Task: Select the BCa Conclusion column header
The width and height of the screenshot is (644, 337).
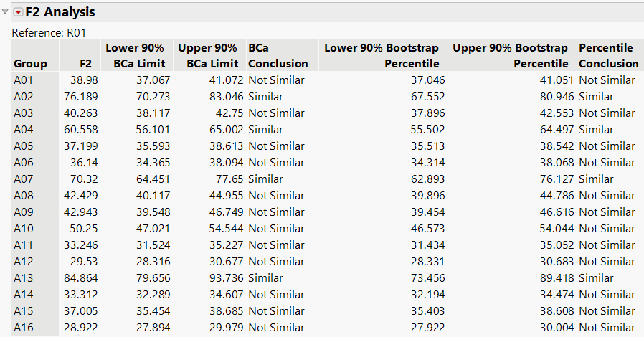Action: [x=278, y=56]
